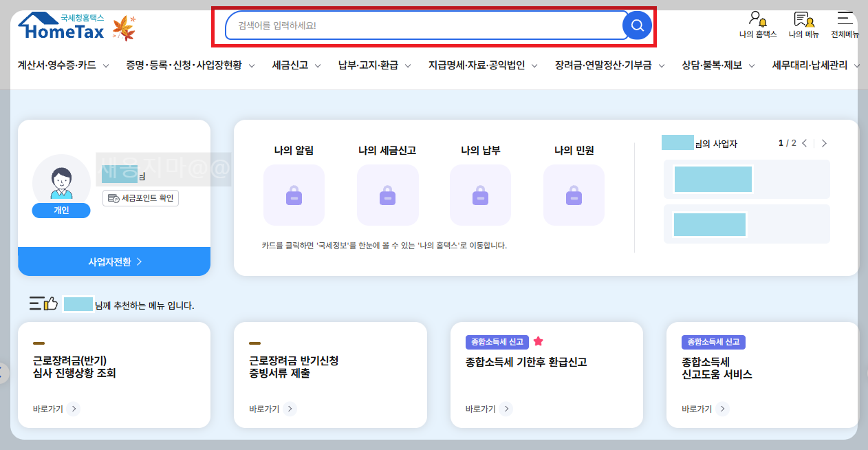868x450 pixels.
Task: Click the 나의 민원 lock card
Action: click(574, 195)
